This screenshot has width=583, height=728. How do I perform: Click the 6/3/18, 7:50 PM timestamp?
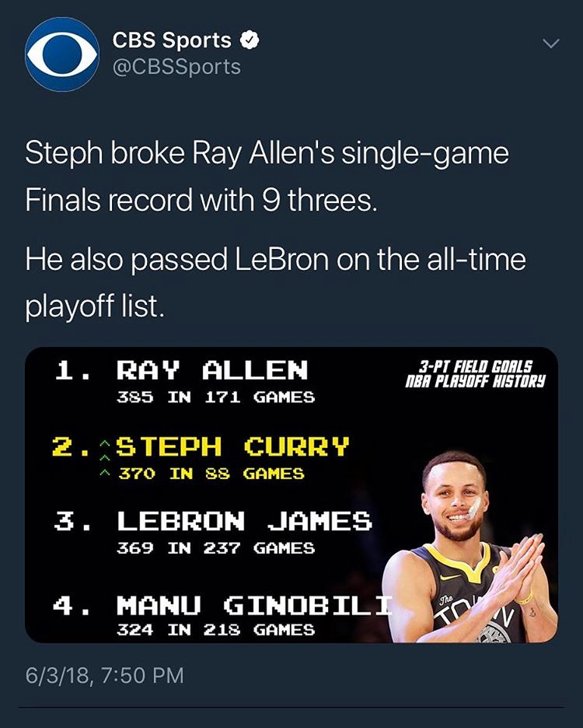pos(104,674)
